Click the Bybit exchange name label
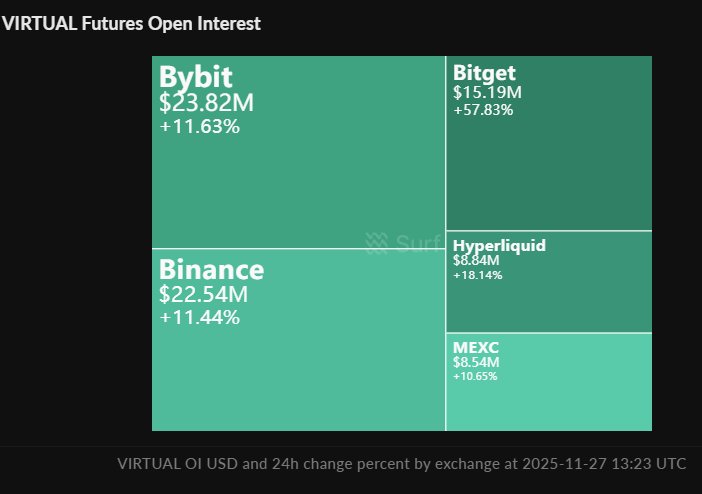 (x=195, y=77)
